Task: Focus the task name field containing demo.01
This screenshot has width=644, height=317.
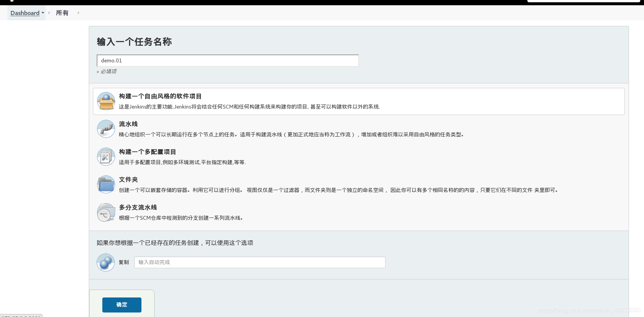Action: (x=228, y=60)
